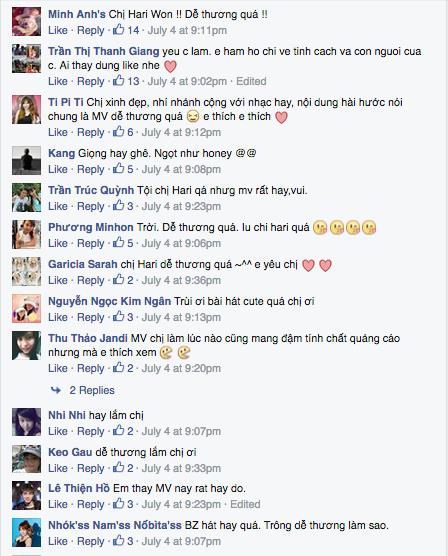The height and width of the screenshot is (556, 448).
Task: Open Edited label on Lê Thiện Hồ's comment
Action: coord(245,504)
